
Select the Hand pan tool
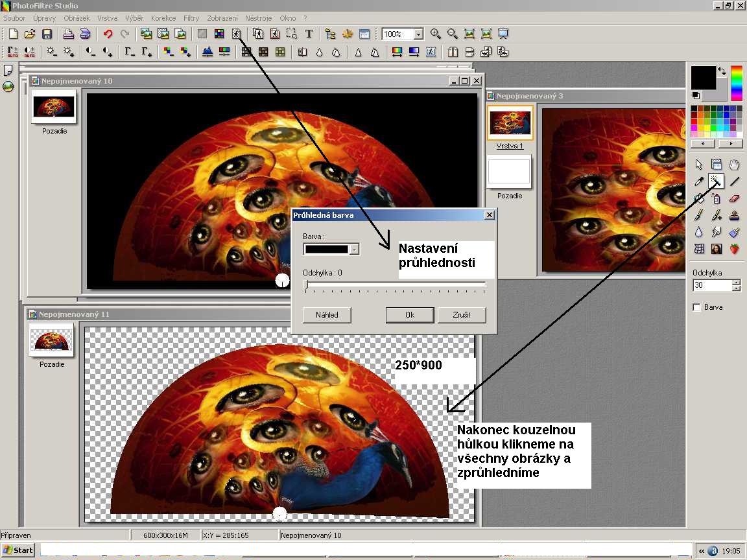click(734, 165)
